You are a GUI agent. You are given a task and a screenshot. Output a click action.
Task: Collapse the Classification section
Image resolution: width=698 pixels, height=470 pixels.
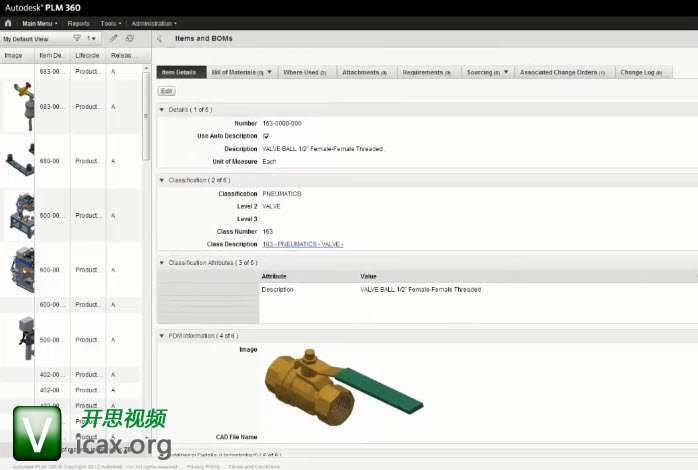pyautogui.click(x=162, y=180)
